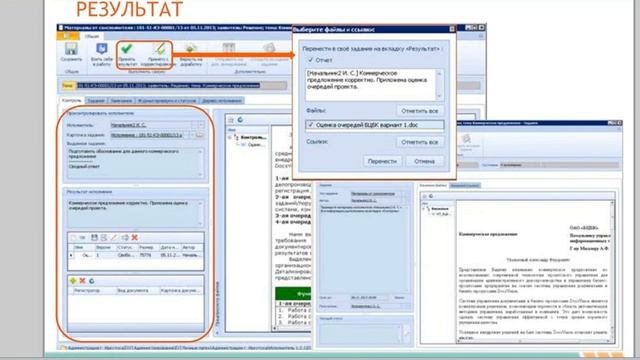Switch to the Задания tab

click(x=96, y=100)
